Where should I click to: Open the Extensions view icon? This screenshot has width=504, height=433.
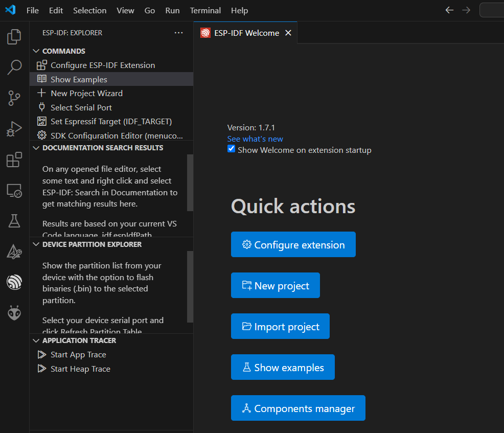14,160
